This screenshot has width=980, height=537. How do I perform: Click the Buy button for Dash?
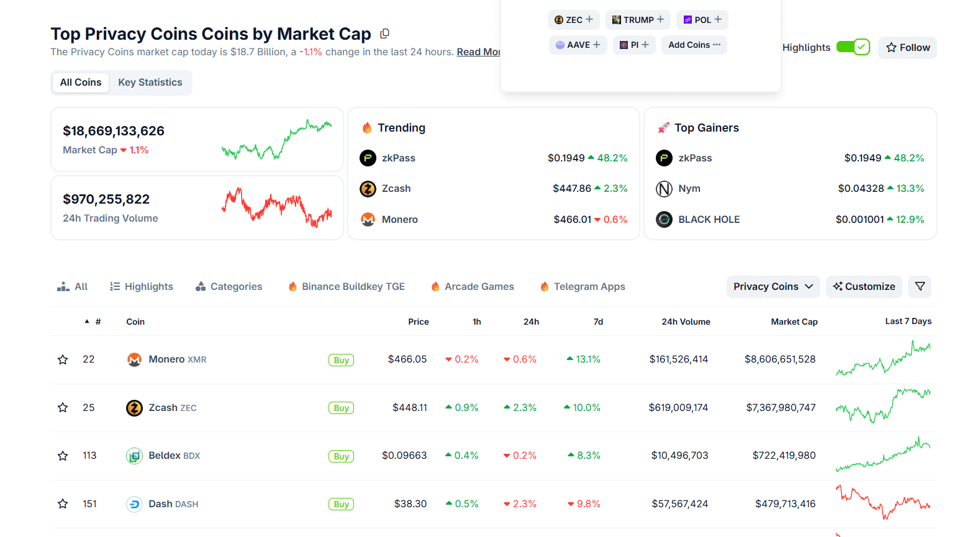point(341,504)
